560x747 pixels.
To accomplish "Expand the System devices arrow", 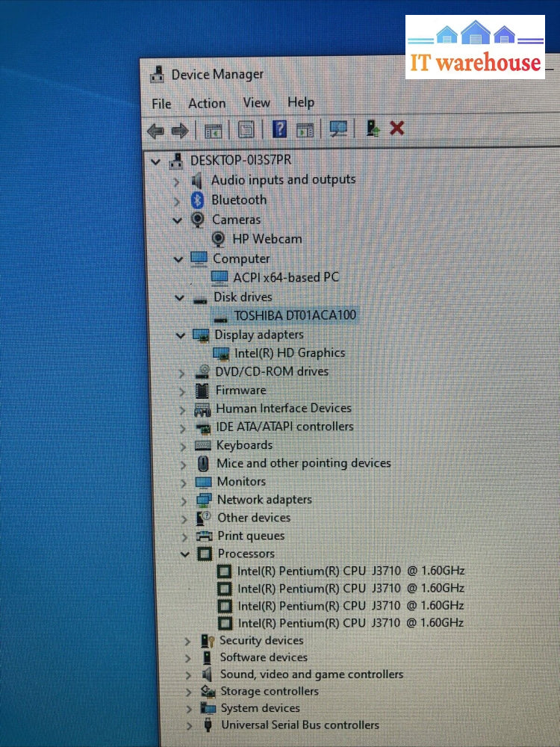I will (x=189, y=710).
